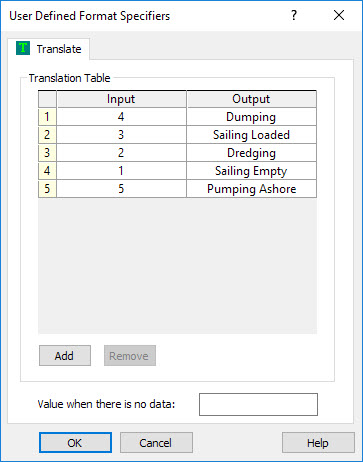
Task: Confirm with the OK button
Action: pos(75,443)
